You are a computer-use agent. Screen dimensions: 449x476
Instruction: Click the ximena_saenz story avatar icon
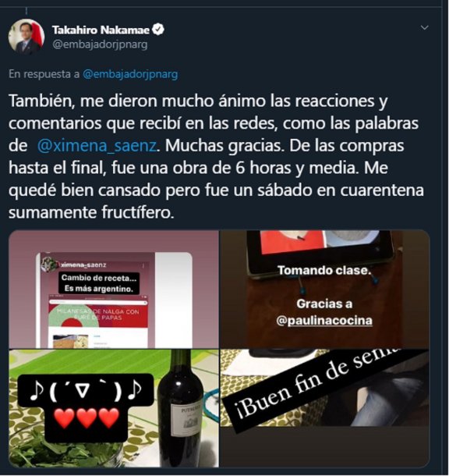48,263
